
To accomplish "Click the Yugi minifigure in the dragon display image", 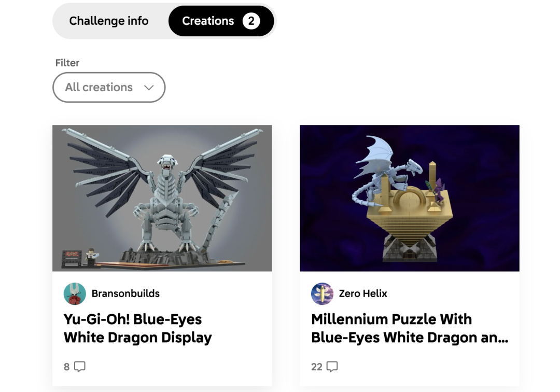I will click(x=92, y=257).
